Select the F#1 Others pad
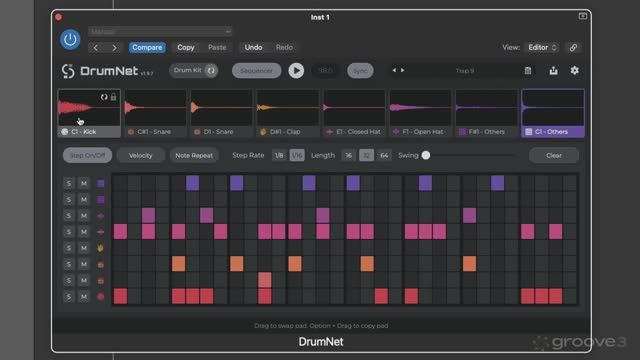Viewport: 640px width, 360px height. (486, 113)
